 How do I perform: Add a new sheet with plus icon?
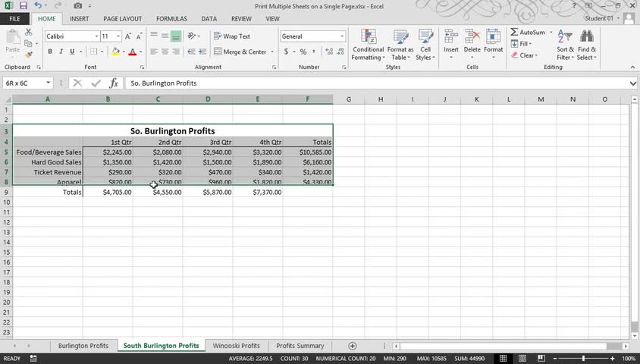tap(353, 346)
